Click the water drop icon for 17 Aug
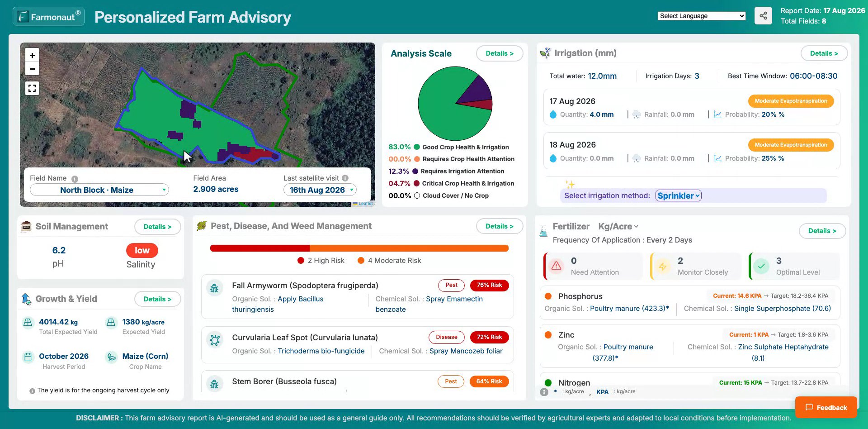The image size is (868, 429). click(553, 114)
